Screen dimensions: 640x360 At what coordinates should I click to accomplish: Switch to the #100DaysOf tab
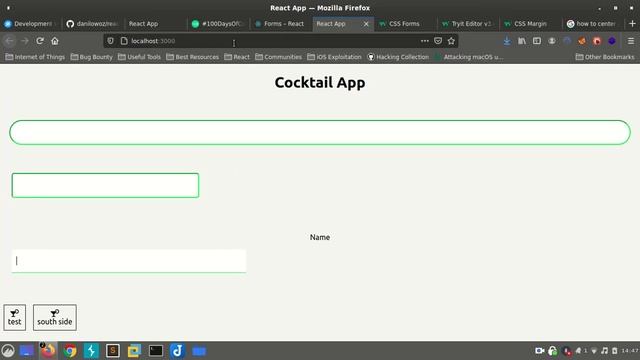218,24
